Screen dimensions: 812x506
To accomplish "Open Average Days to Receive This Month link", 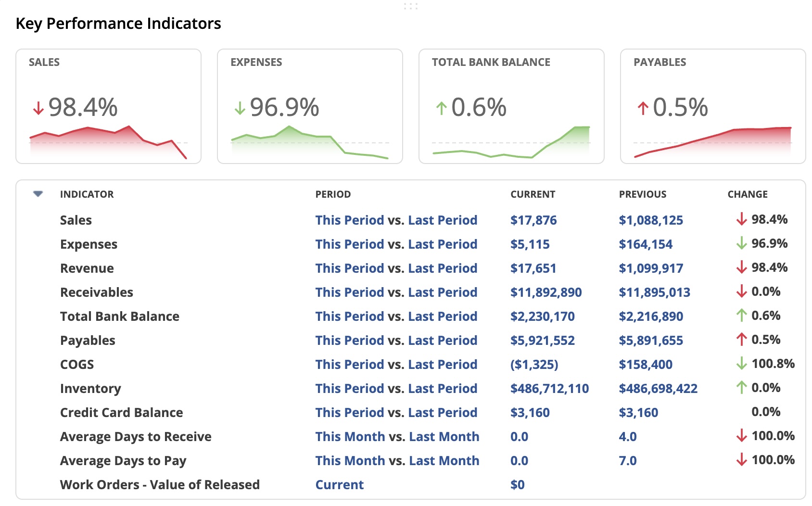I will 350,437.
